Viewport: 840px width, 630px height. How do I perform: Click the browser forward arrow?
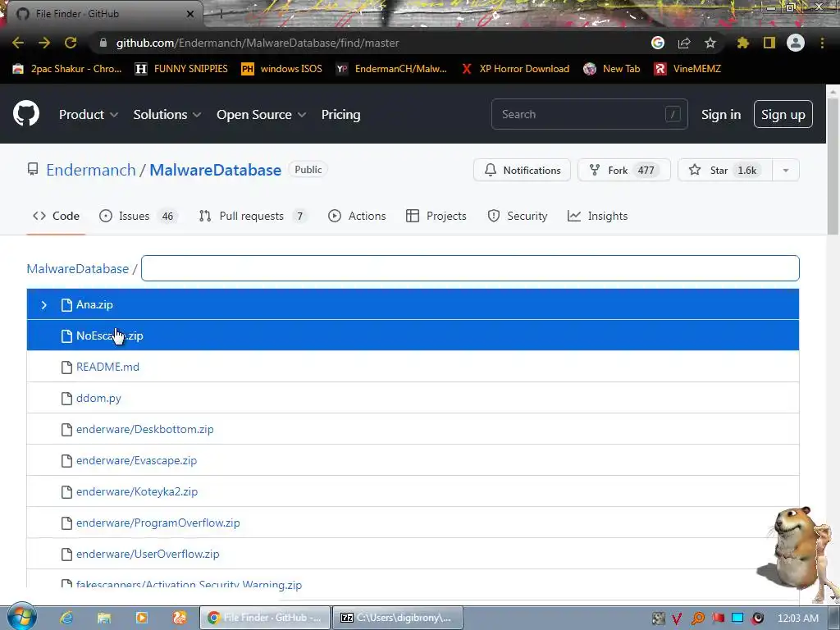[x=44, y=43]
